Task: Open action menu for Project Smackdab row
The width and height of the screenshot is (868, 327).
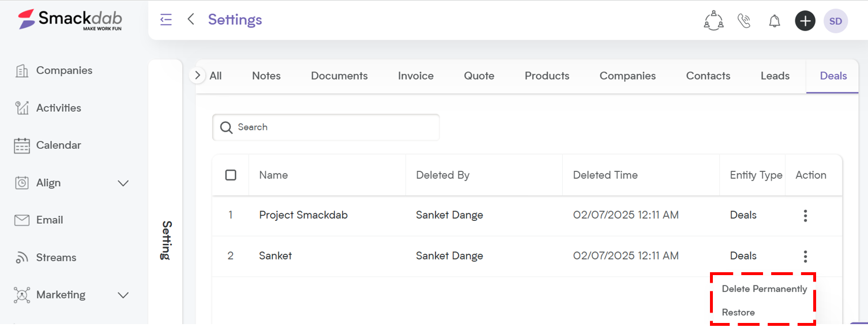Action: (805, 216)
